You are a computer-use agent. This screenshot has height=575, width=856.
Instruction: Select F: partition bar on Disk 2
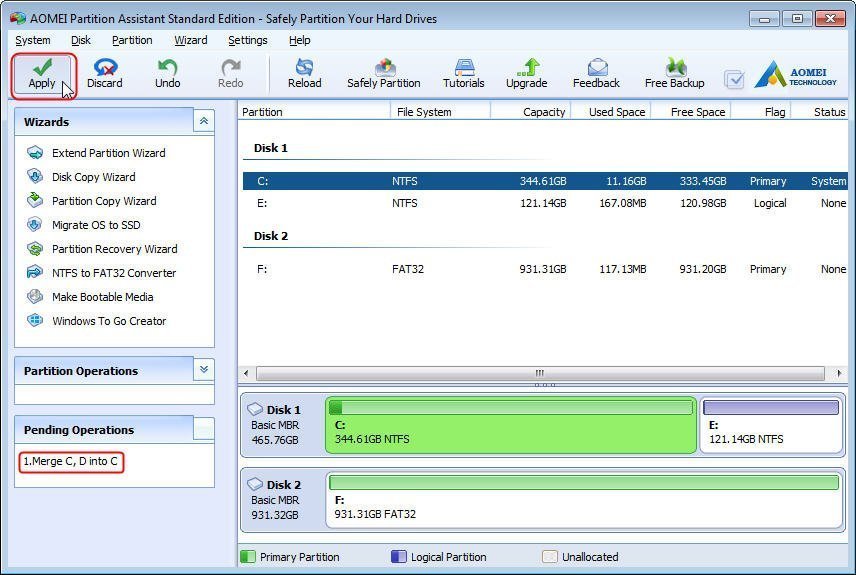tap(584, 500)
